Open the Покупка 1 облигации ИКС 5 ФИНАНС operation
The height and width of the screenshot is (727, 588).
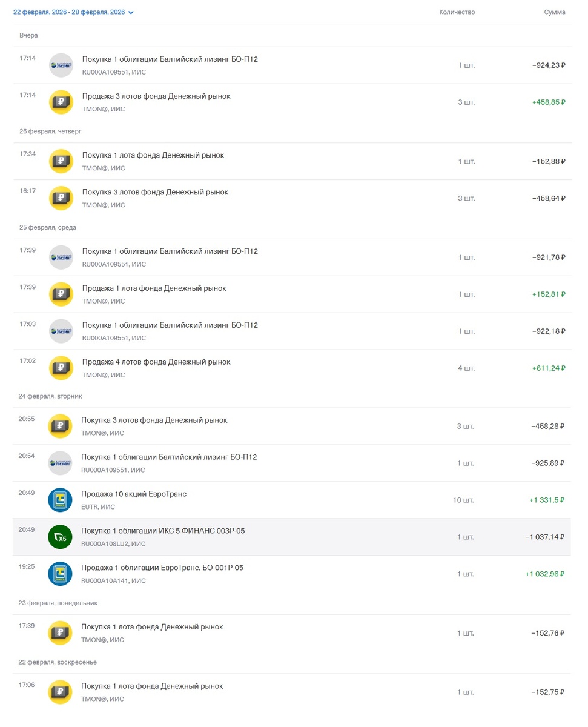pyautogui.click(x=163, y=531)
